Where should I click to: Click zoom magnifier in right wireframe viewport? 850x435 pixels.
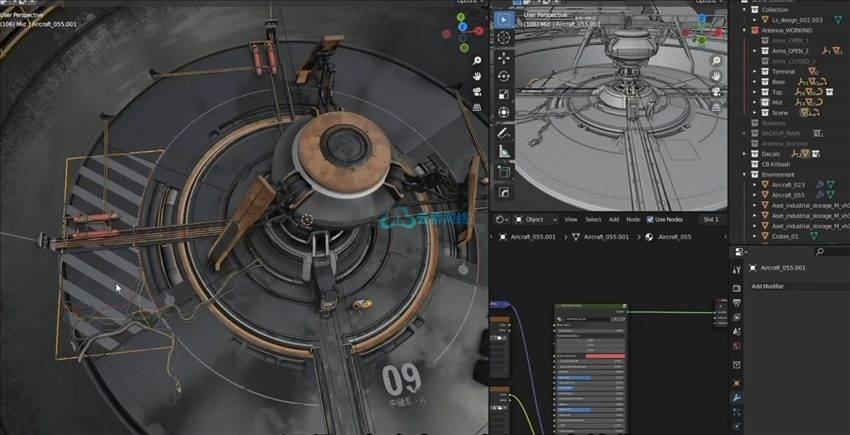click(x=716, y=61)
